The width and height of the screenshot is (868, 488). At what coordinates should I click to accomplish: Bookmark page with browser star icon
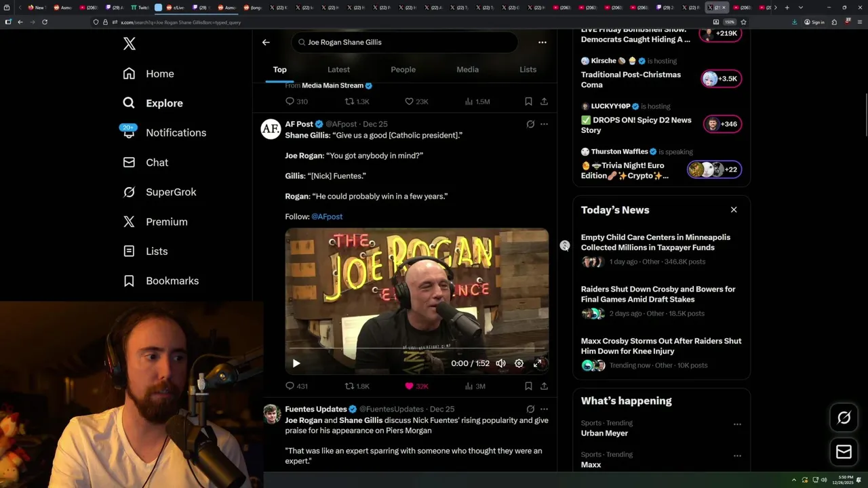coord(744,22)
